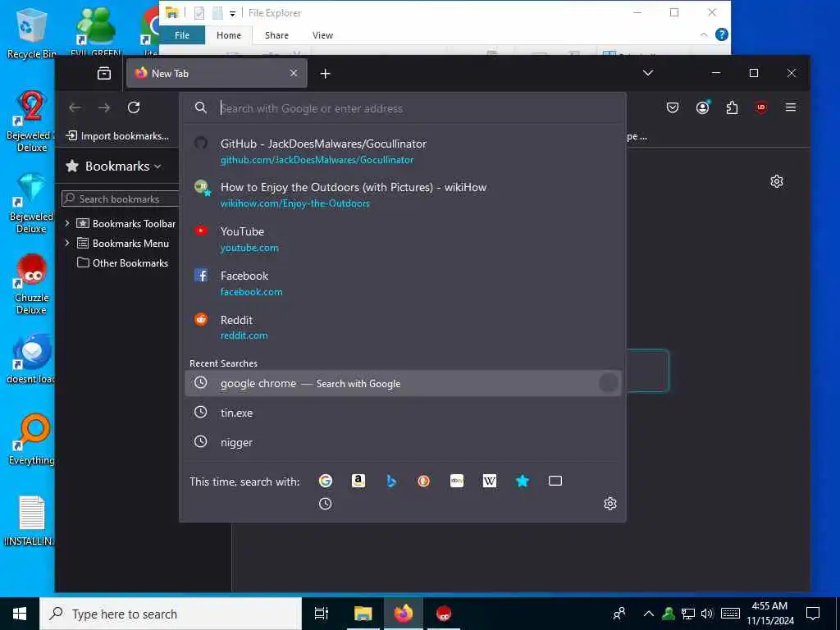The width and height of the screenshot is (840, 630).
Task: Open the Everything desktop shortcut
Action: click(32, 440)
